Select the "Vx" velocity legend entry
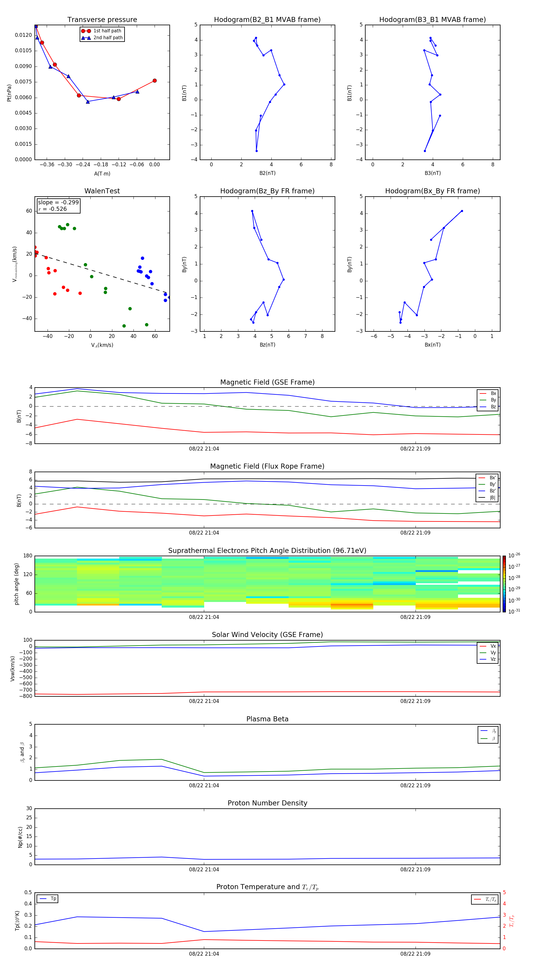 coord(488,646)
